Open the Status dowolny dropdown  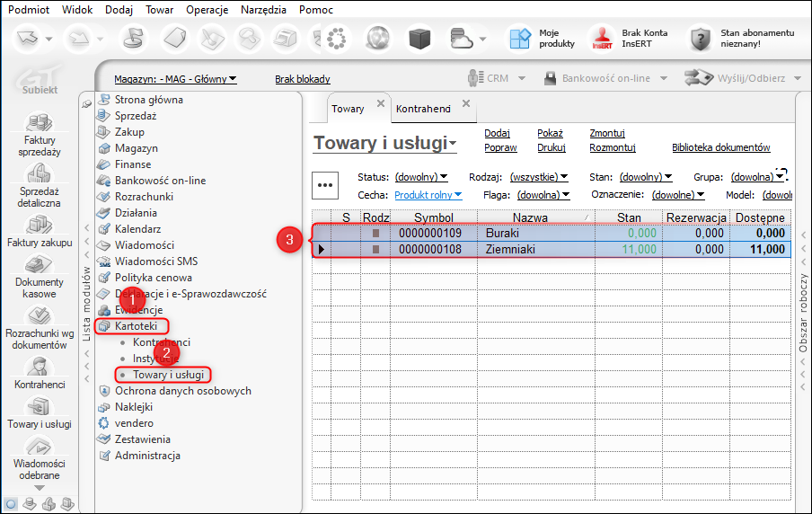pos(421,177)
